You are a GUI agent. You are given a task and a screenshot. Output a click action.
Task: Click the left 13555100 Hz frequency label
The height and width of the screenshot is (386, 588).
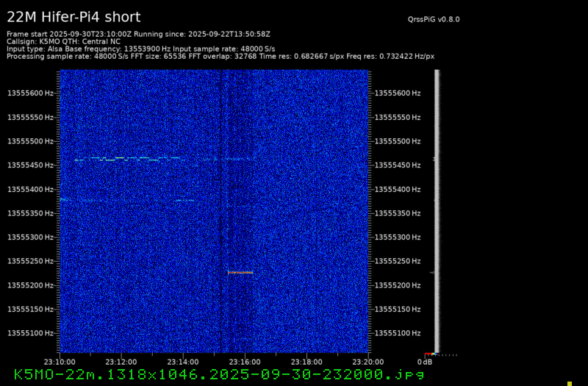click(30, 333)
